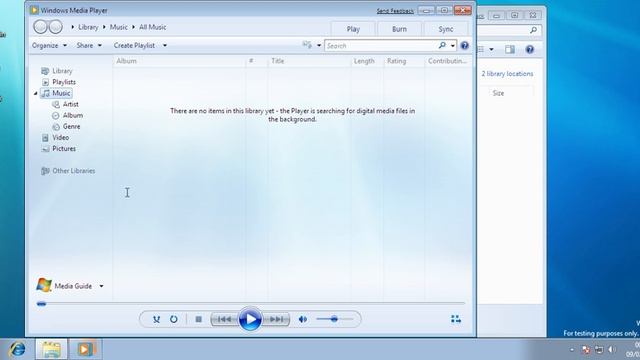The width and height of the screenshot is (640, 360).
Task: Start playback with the Play button
Action: [x=250, y=319]
